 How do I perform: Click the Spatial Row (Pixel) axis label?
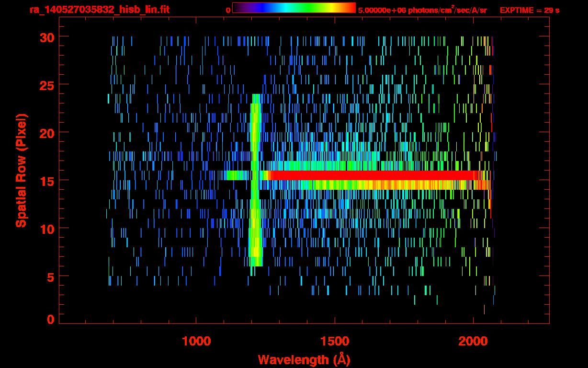(21, 171)
